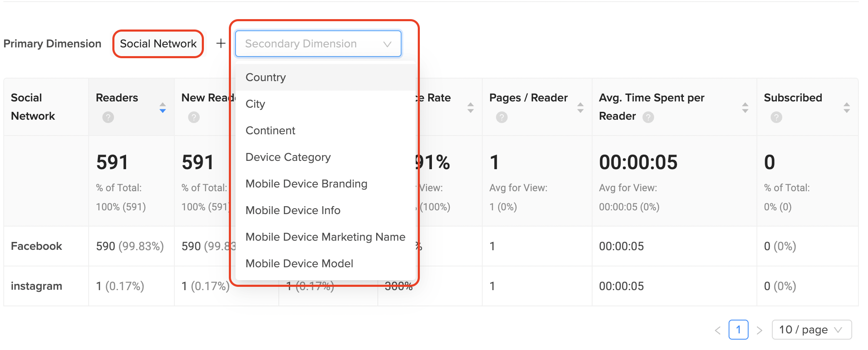Image resolution: width=868 pixels, height=350 pixels.
Task: Click the next page arrow
Action: [x=759, y=330]
